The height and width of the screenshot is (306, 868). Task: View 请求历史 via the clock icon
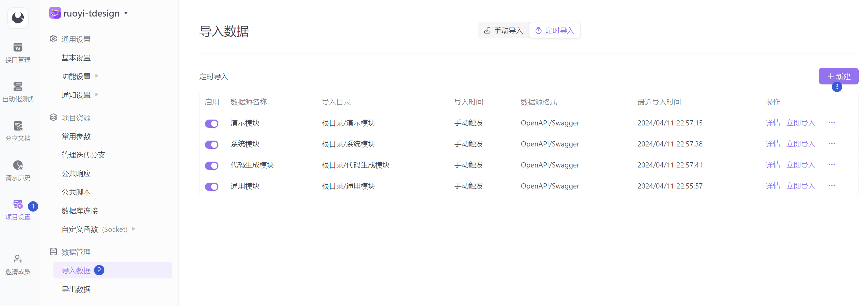(x=18, y=165)
